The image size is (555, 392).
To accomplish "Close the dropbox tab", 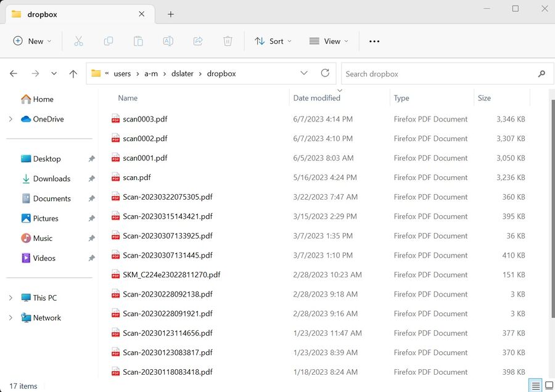I will coord(142,14).
